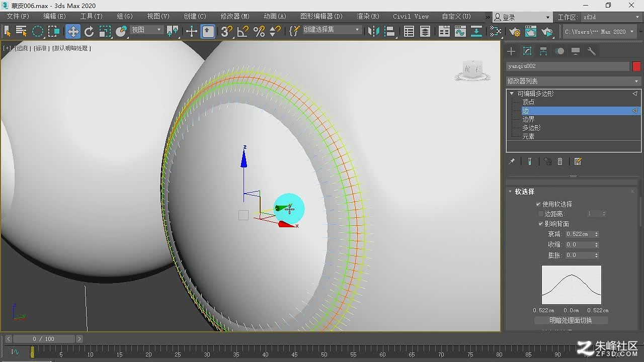The height and width of the screenshot is (362, 644).
Task: Open the 视图 reference coordinate dropdown
Action: click(146, 30)
